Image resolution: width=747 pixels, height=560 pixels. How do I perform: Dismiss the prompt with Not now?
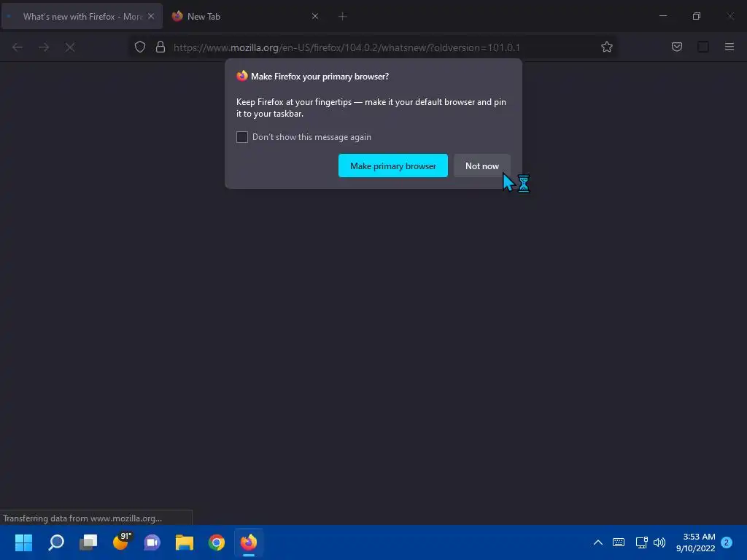[x=481, y=166]
